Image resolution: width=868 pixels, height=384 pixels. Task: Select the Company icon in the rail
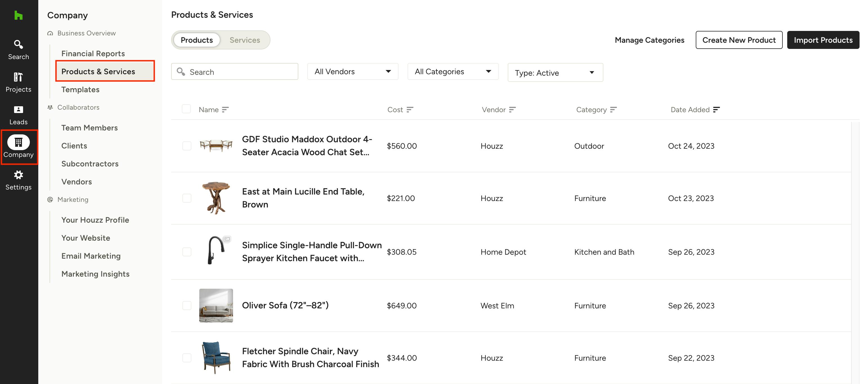point(19,142)
